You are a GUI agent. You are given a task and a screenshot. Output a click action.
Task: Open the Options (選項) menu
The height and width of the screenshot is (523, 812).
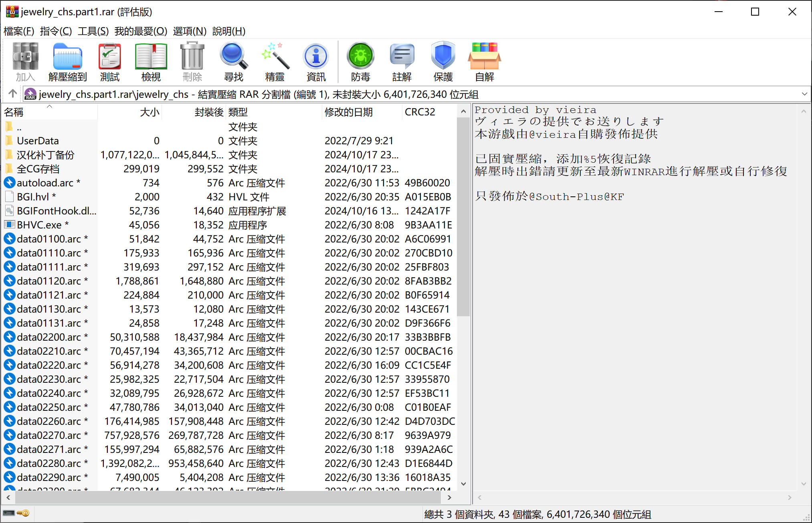[189, 31]
